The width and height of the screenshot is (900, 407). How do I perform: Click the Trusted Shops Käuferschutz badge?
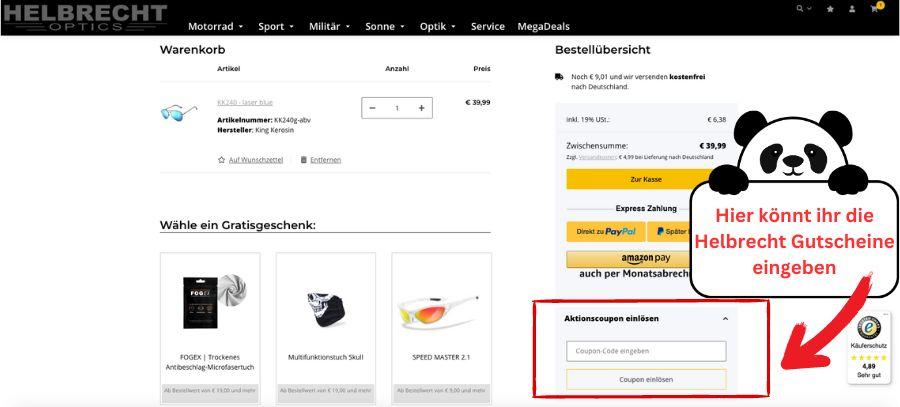870,349
